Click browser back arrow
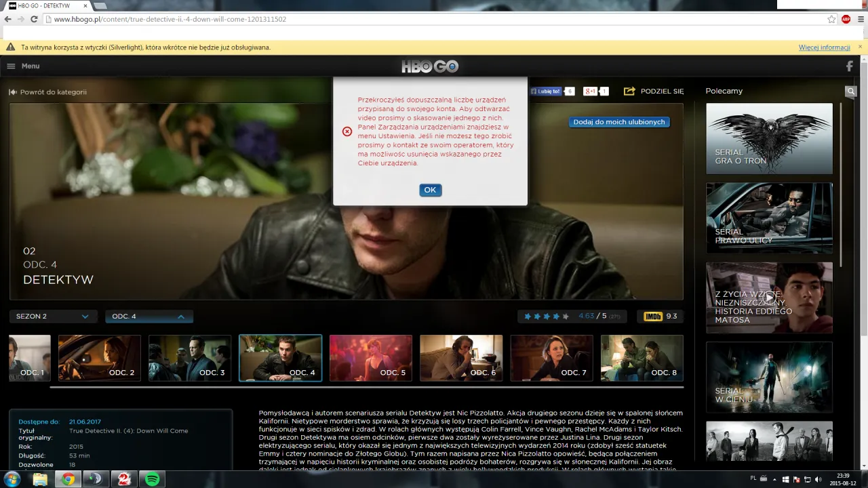Screen dimensions: 868x488 pyautogui.click(x=8, y=19)
